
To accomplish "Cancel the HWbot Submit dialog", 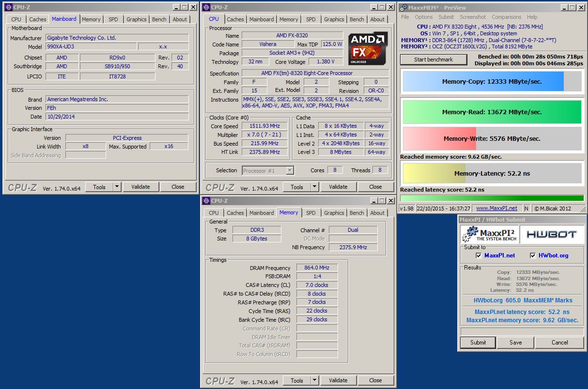I will click(559, 342).
